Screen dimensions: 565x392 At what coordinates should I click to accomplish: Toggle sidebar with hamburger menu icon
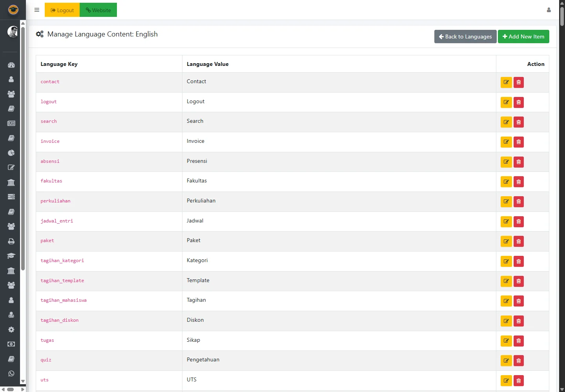[37, 10]
